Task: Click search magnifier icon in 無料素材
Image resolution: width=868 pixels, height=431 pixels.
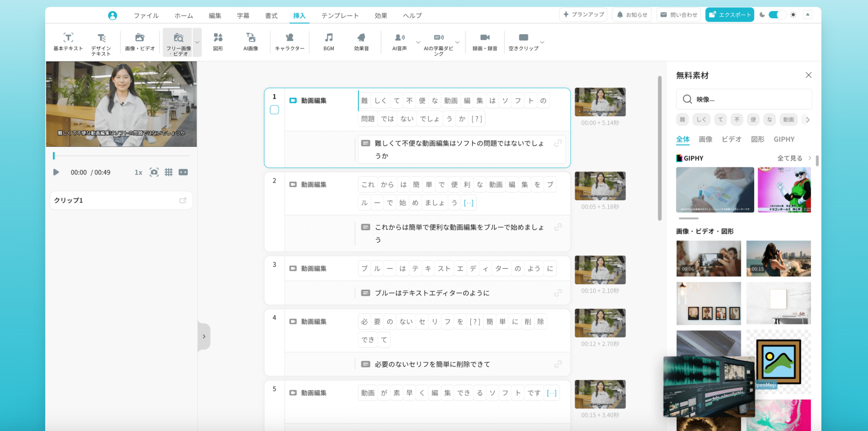Action: [687, 99]
